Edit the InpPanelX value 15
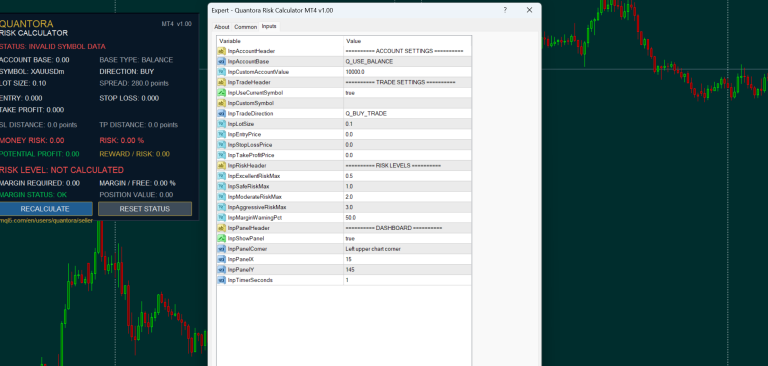 408,259
